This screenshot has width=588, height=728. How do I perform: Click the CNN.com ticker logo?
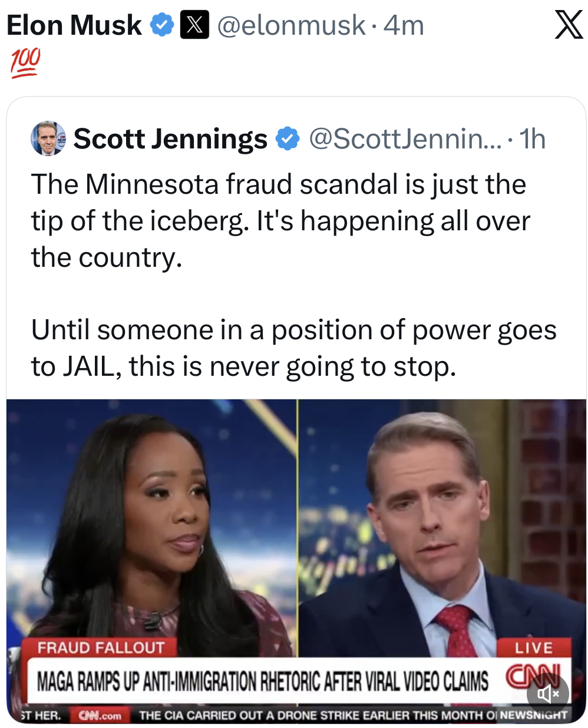(100, 716)
